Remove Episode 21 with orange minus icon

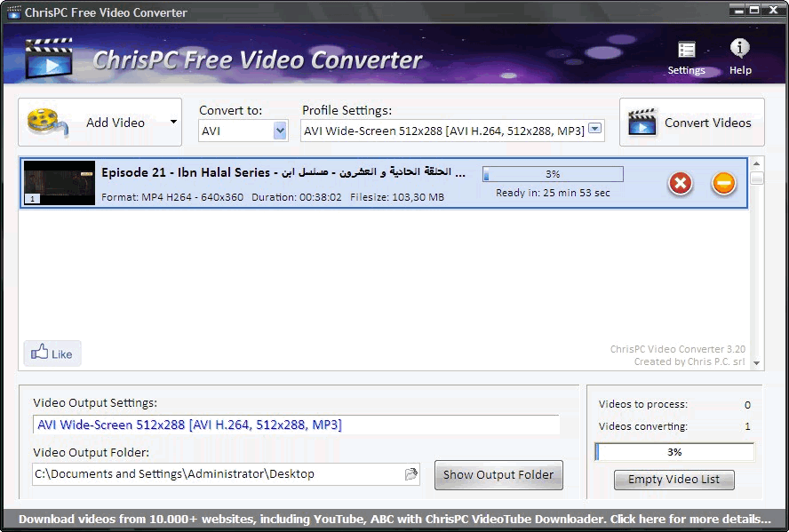(723, 183)
